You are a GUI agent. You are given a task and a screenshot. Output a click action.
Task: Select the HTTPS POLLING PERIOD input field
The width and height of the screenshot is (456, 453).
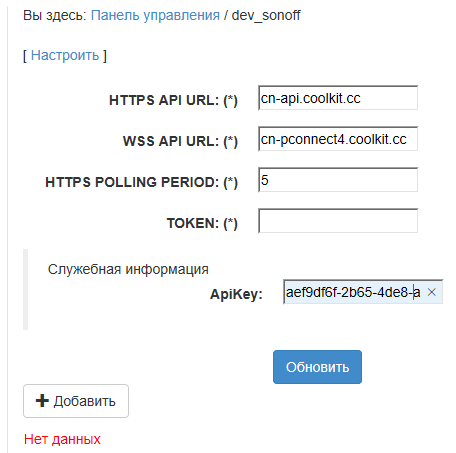pos(338,180)
